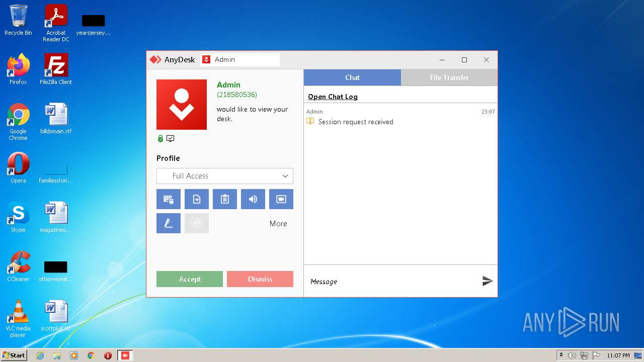Open the Full Access profile dropdown
This screenshot has width=644, height=362.
[x=225, y=176]
